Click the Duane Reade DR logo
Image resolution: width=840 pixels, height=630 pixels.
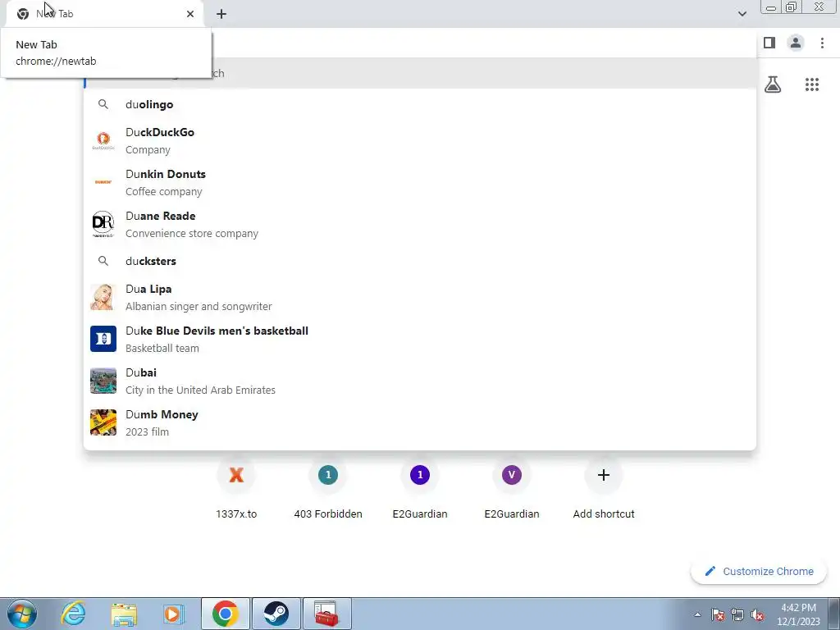pyautogui.click(x=103, y=224)
